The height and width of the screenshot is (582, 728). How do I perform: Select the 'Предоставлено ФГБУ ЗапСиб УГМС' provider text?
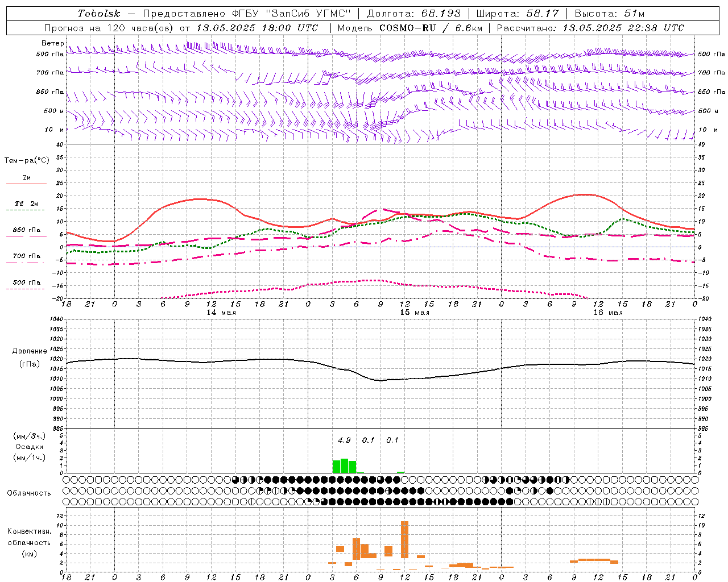[247, 14]
